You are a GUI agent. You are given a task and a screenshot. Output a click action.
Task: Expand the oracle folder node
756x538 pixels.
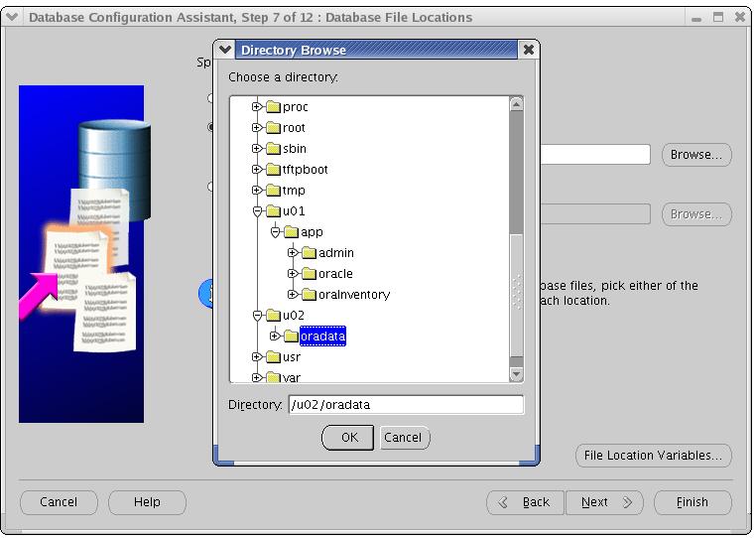tap(293, 274)
